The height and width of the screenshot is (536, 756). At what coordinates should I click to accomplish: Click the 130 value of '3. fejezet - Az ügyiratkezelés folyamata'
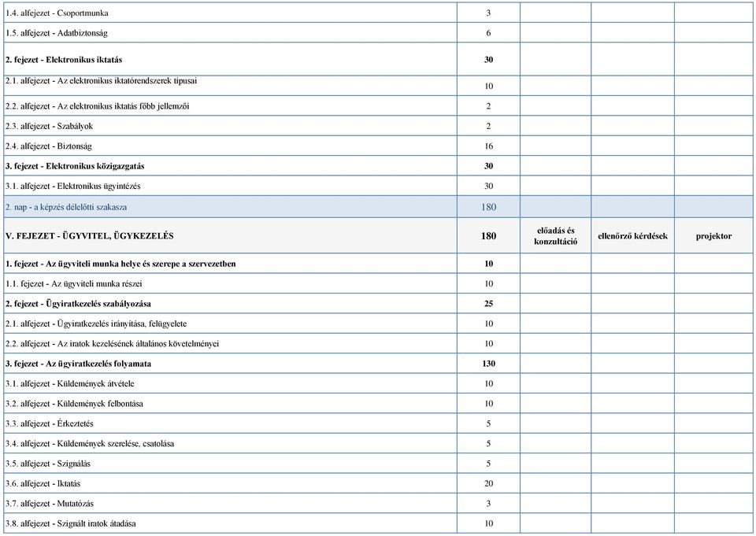point(488,364)
